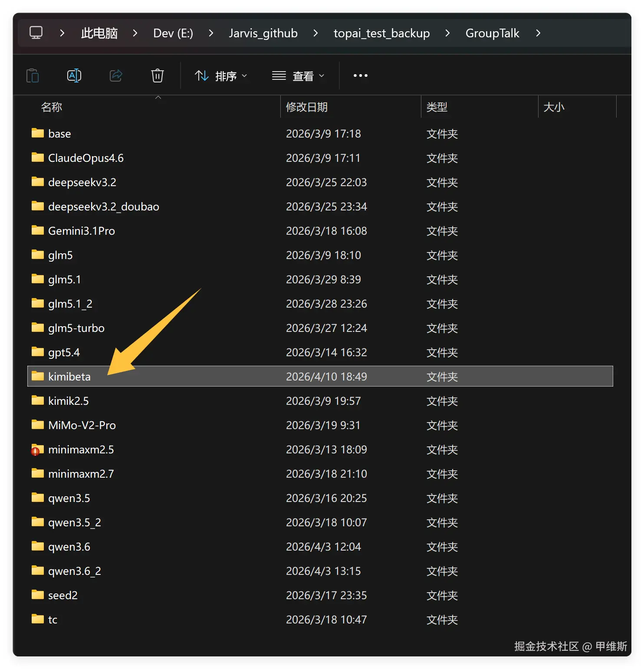Go to Jarvis_github in breadcrumb
The image size is (644, 669).
click(263, 33)
